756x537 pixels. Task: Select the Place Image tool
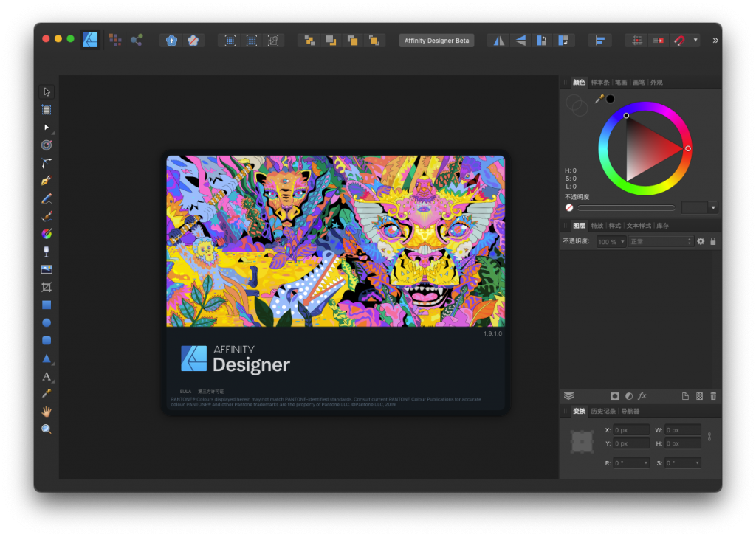point(47,269)
